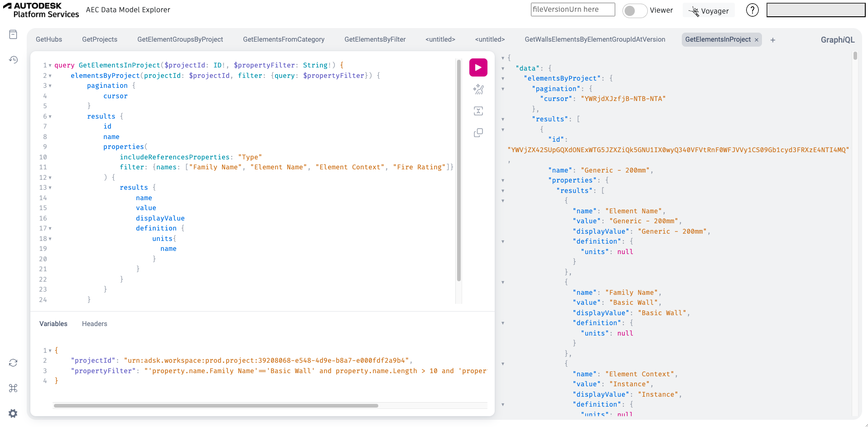Click "Basic Wall" value in response
The width and height of the screenshot is (868, 437).
point(633,303)
